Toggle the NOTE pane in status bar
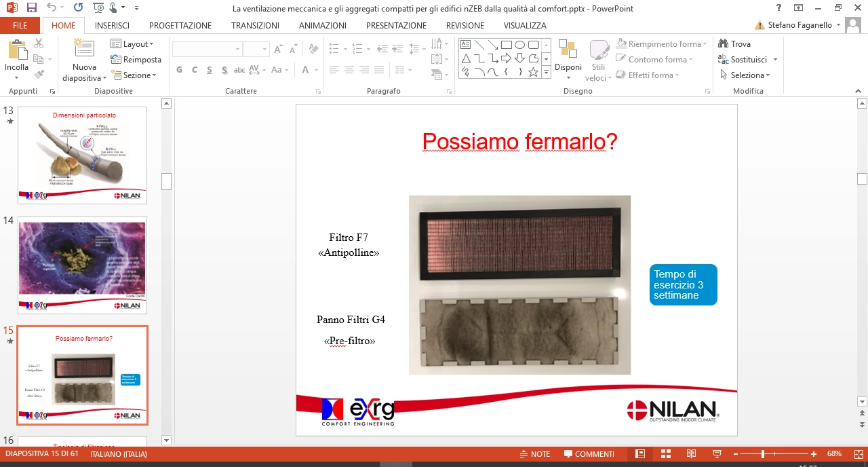This screenshot has height=467, width=868. [535, 454]
